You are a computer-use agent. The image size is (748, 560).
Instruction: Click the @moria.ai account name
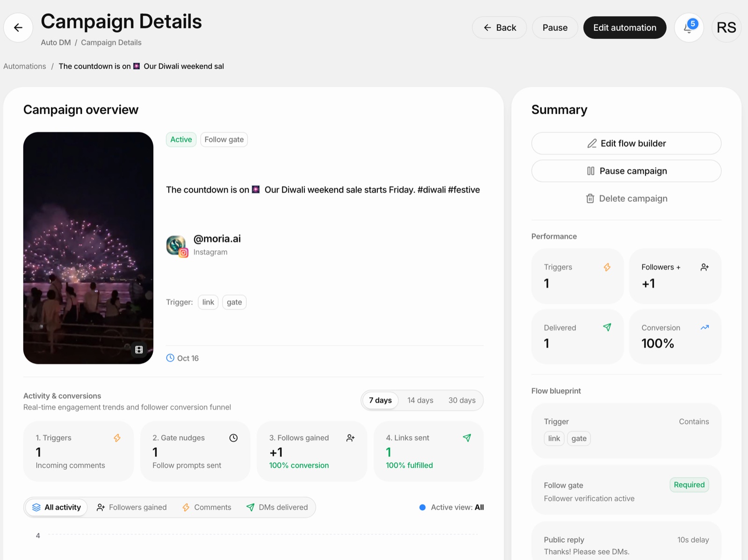[217, 238]
